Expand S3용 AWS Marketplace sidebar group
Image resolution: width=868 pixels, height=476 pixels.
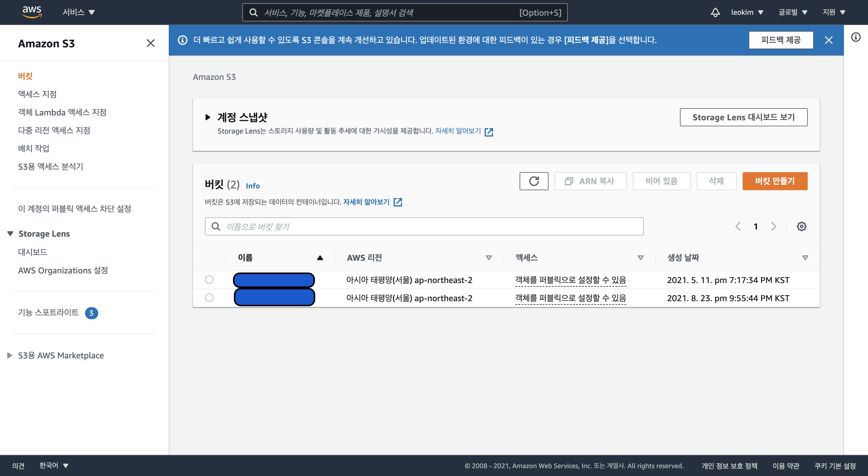pyautogui.click(x=9, y=355)
